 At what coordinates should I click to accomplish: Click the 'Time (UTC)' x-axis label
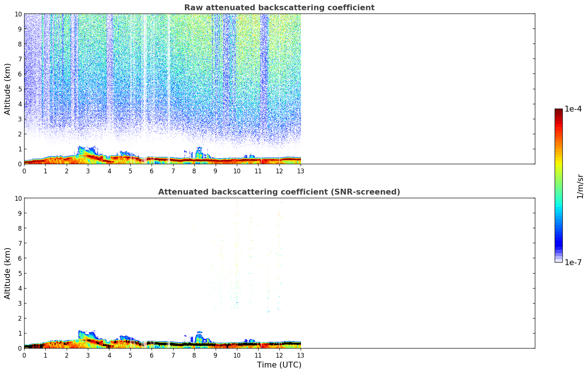point(279,365)
